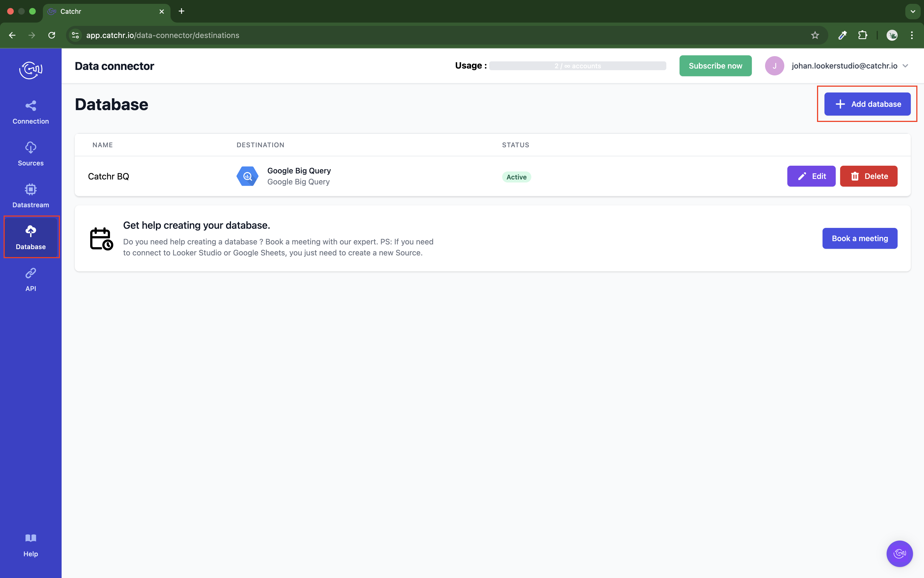Click the johan.lookerstudio@catchr.io email
The height and width of the screenshot is (578, 924).
click(x=844, y=66)
